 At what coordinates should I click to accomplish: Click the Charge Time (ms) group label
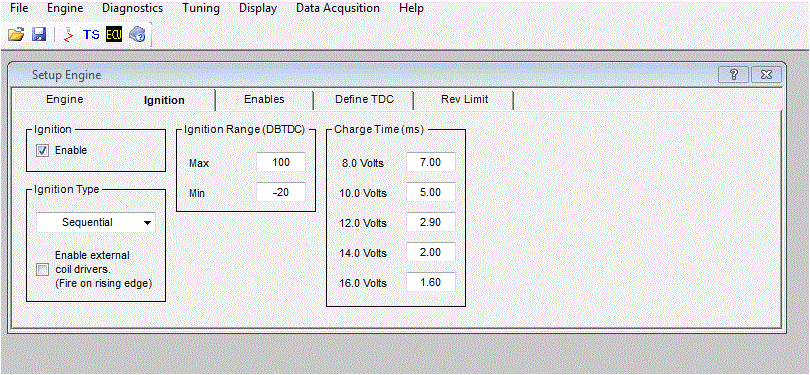coord(379,130)
